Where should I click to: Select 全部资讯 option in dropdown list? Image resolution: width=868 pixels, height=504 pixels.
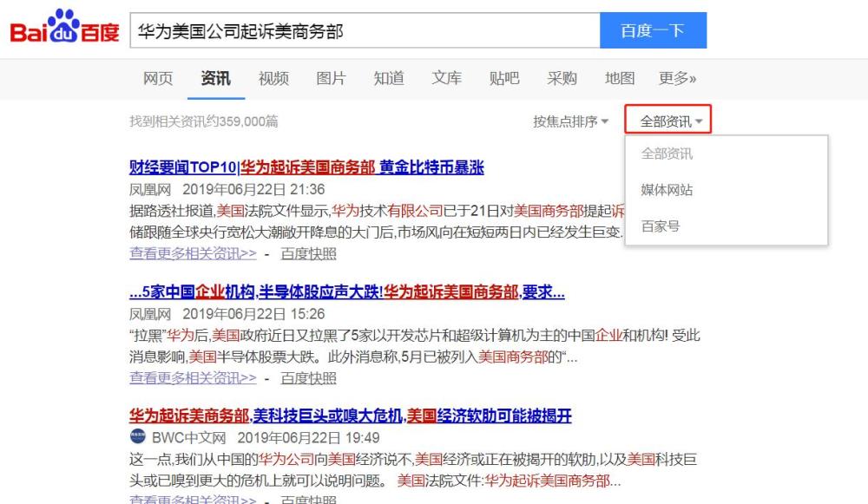pyautogui.click(x=667, y=154)
